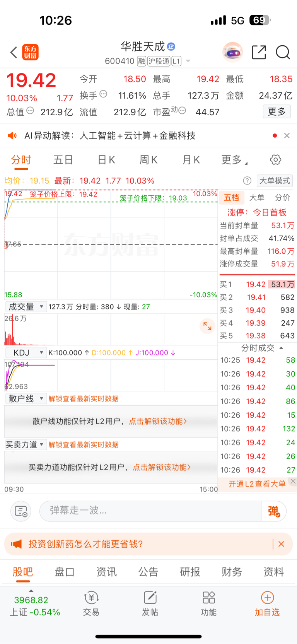The height and width of the screenshot is (644, 297).
Task: Tap the 上证 index 3968.82 ticker
Action: point(35,606)
